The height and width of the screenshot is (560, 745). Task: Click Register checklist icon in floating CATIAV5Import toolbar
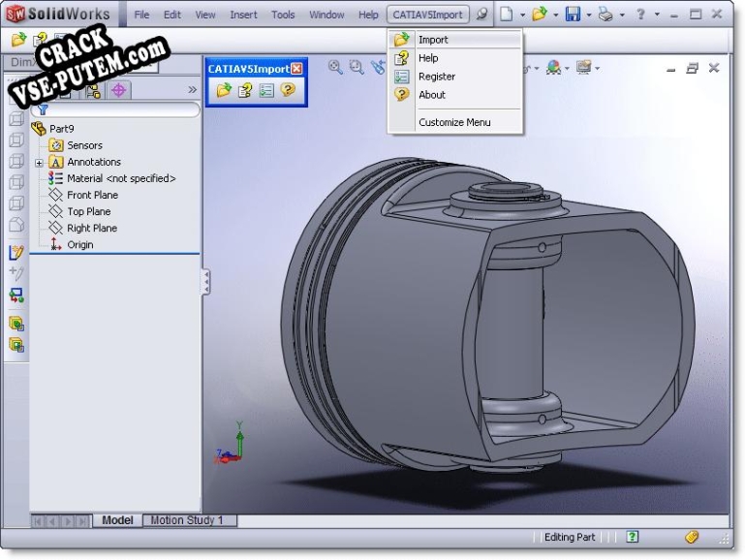266,90
